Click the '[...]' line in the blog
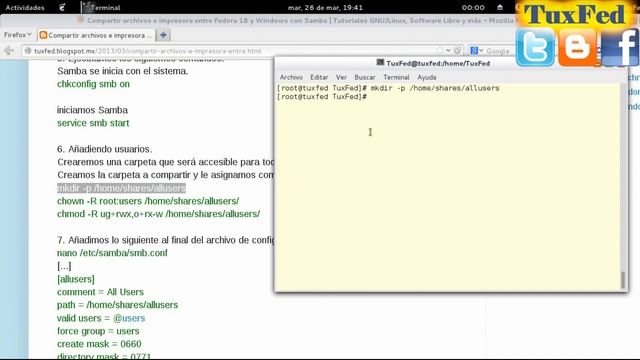The width and height of the screenshot is (640, 360). 64,266
